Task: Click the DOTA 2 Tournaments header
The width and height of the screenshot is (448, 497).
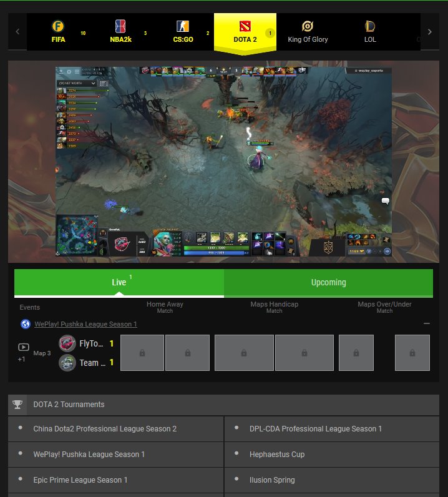Action: click(223, 405)
